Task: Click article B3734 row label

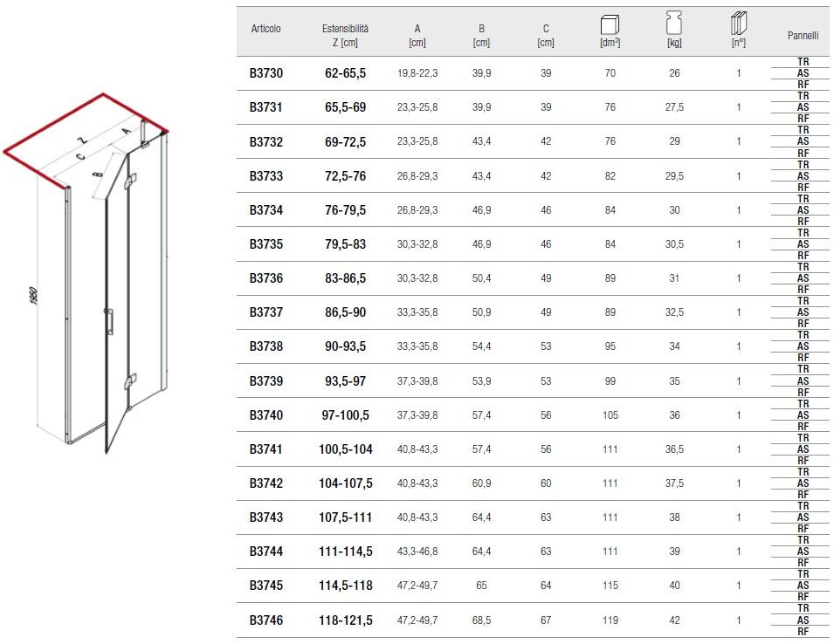Action: (x=266, y=210)
